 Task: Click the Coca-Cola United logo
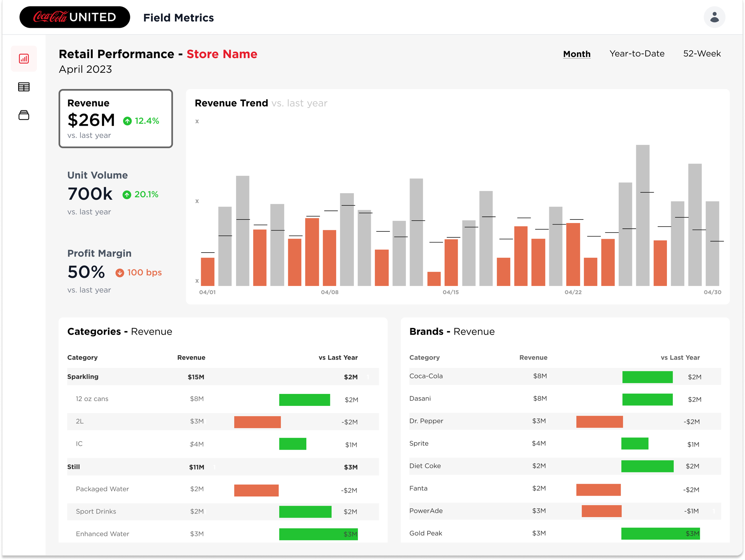click(x=75, y=17)
